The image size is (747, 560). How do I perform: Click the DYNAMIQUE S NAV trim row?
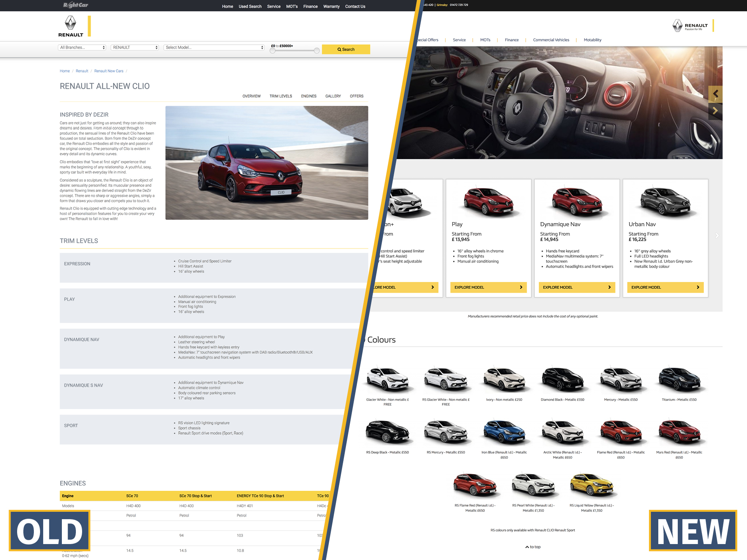tap(203, 392)
